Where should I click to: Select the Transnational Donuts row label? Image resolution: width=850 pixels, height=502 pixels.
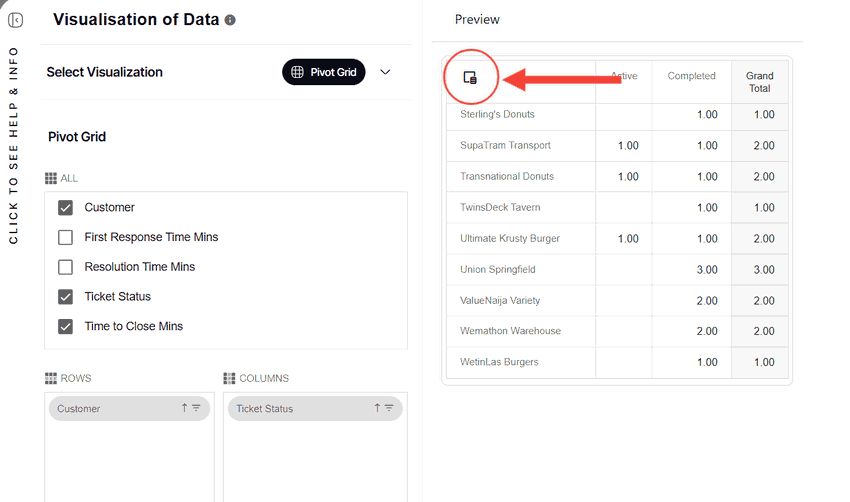coord(507,176)
